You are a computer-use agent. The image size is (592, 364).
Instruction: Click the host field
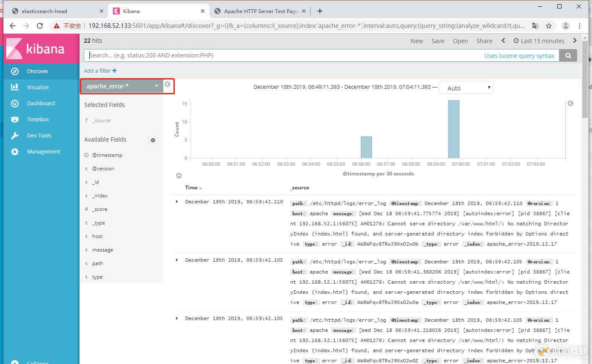[98, 236]
